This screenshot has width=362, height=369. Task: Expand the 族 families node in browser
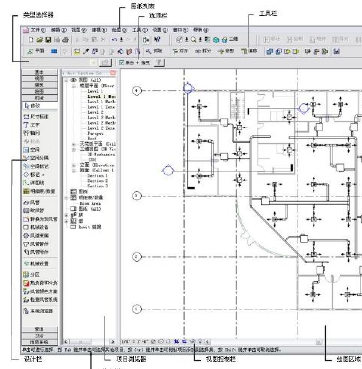pyautogui.click(x=67, y=215)
